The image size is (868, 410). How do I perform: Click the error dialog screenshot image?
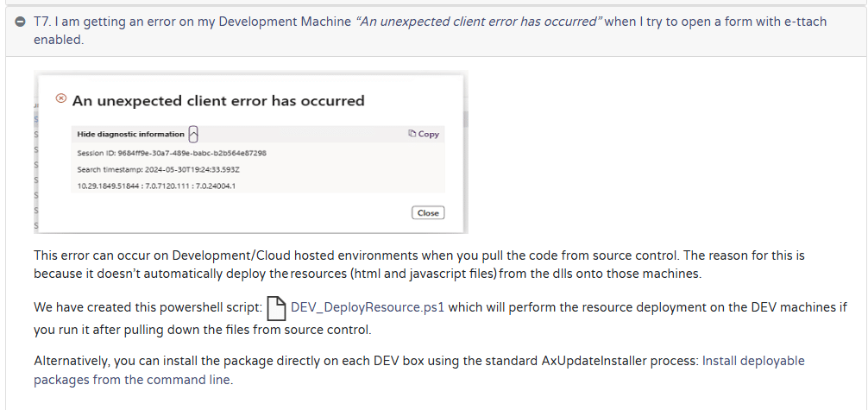250,173
